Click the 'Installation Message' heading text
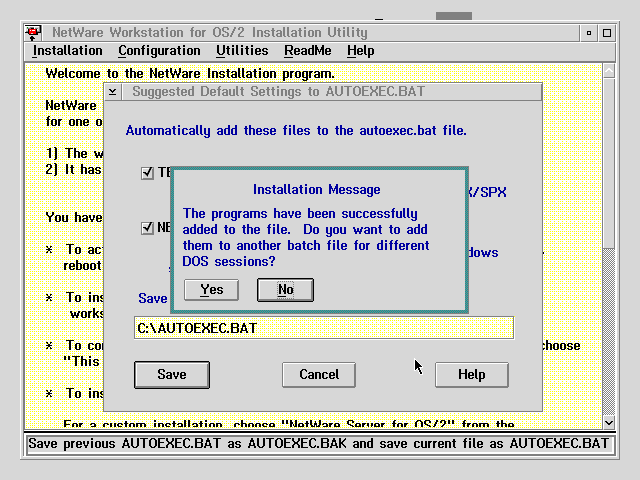 click(317, 189)
